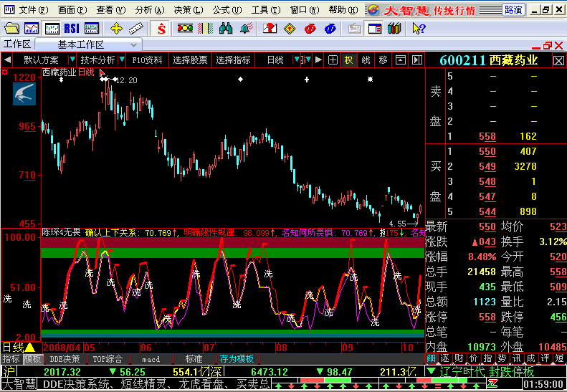Screen dimensions: 567x392
Task: Click the yellow diamond arrow icon
Action: [x=290, y=28]
